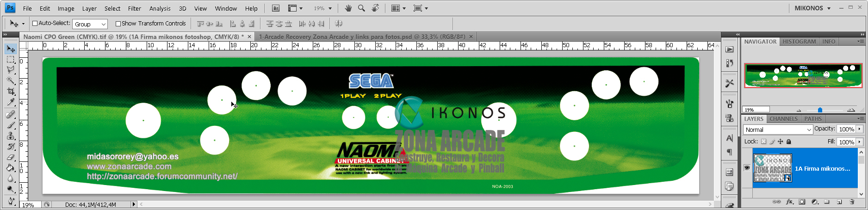868x210 pixels.
Task: Select the Pen tool
Action: pyautogui.click(x=11, y=201)
